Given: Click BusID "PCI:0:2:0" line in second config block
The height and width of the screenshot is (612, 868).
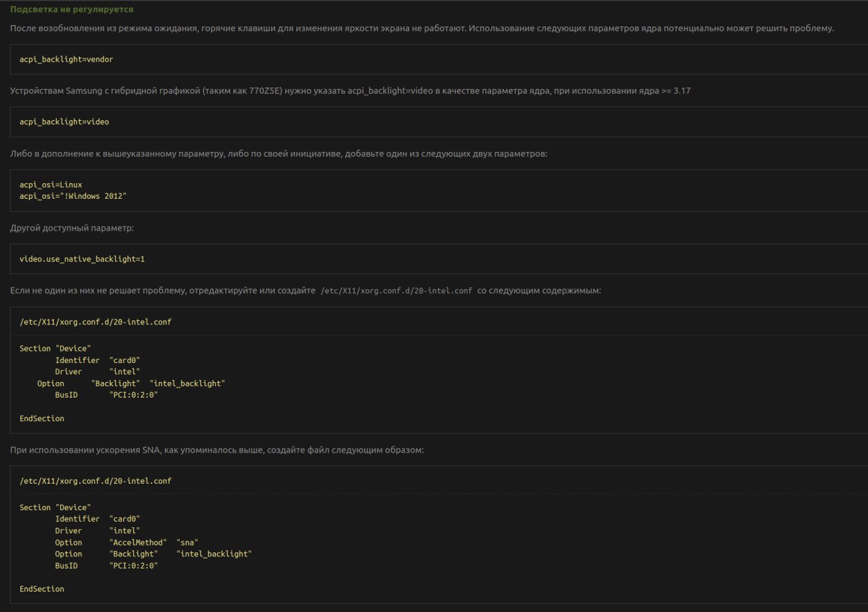Looking at the screenshot, I should [x=106, y=566].
